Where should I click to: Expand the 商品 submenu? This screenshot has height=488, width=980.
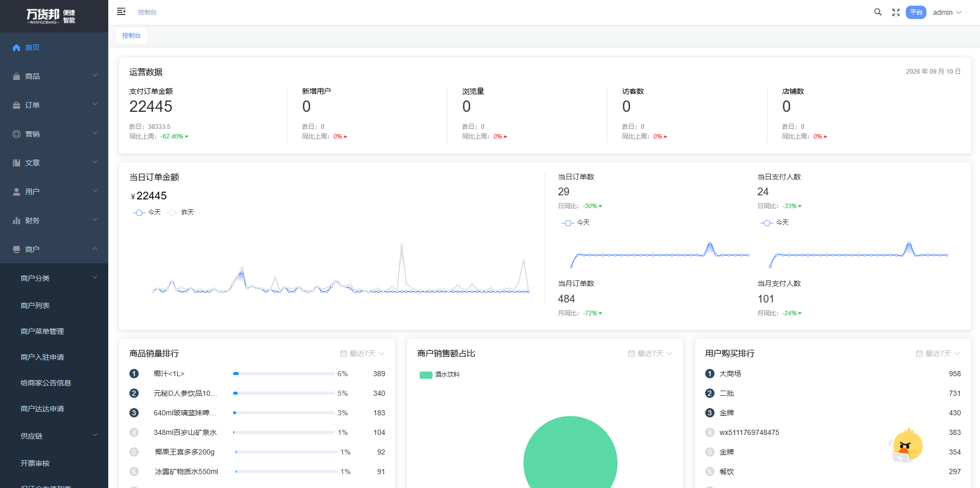tap(95, 75)
